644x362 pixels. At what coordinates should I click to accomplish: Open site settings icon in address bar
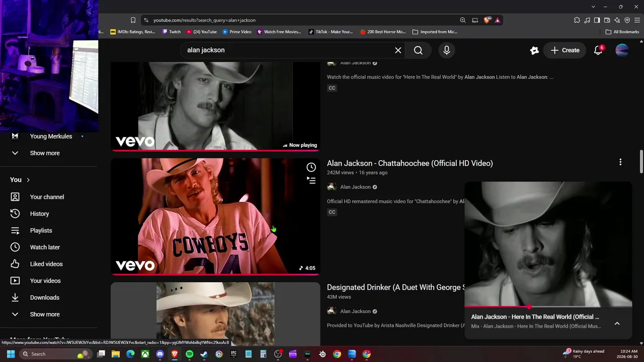pos(146,20)
